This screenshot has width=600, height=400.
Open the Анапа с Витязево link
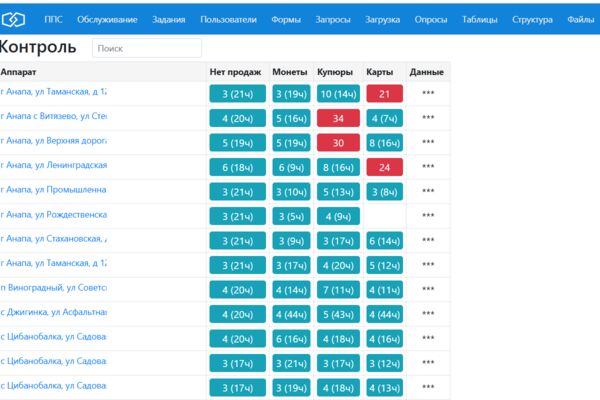click(x=54, y=116)
